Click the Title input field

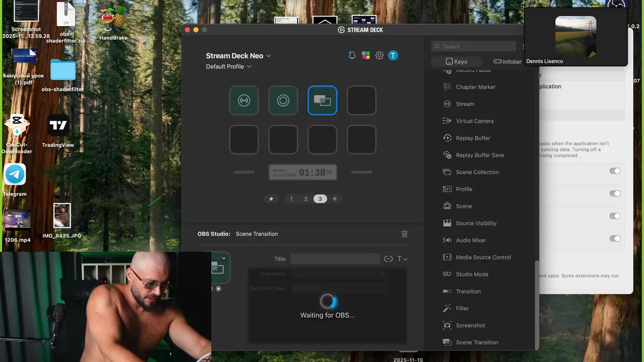click(335, 259)
